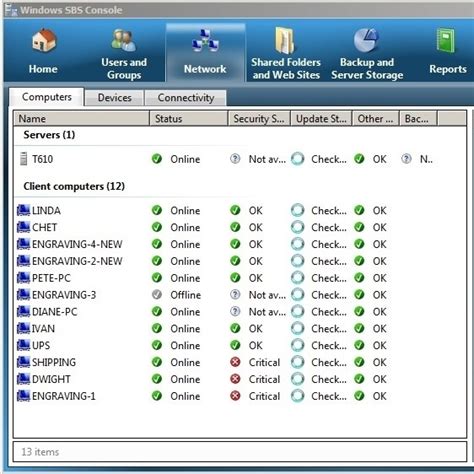This screenshot has width=474, height=474.
Task: Click T610's backup status question icon
Action: (x=406, y=159)
